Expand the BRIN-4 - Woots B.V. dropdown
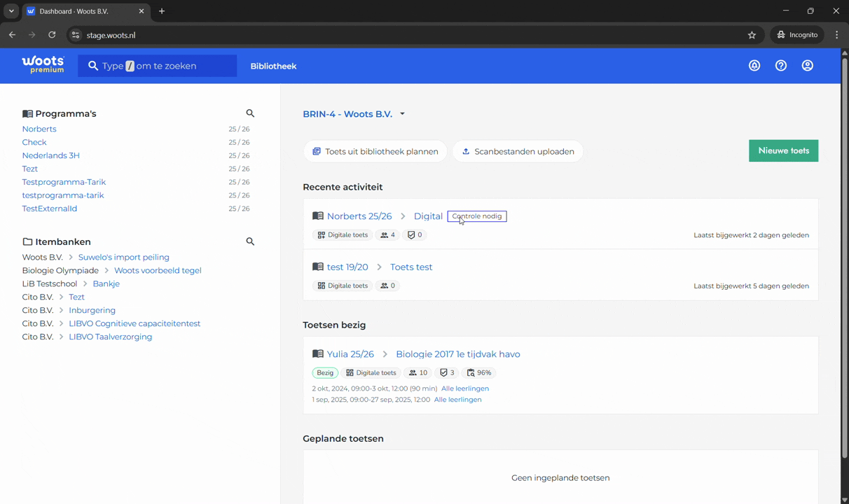Viewport: 849px width, 504px height. pos(402,114)
